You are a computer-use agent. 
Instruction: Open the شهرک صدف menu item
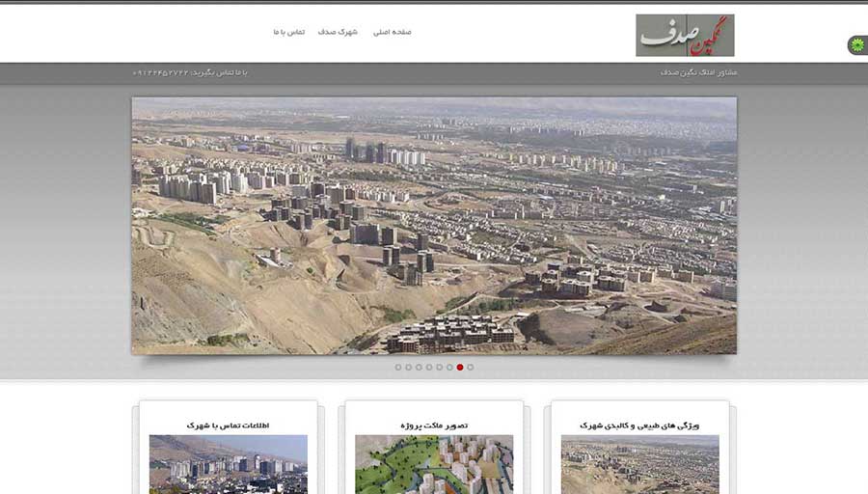pos(338,32)
